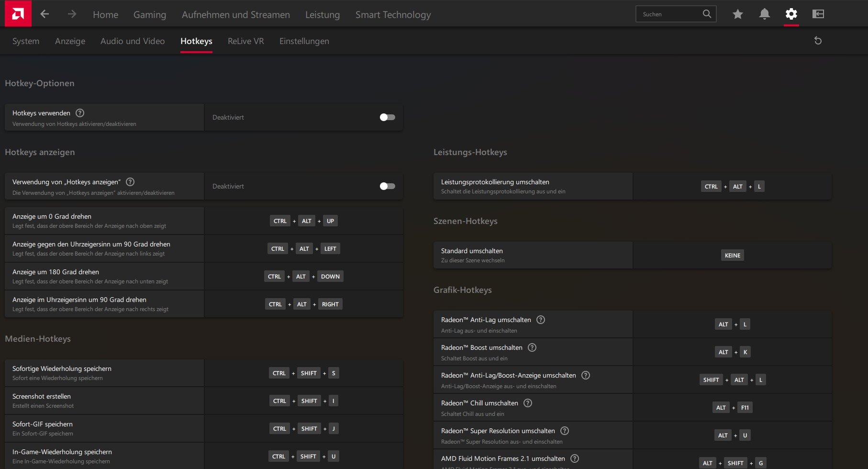The width and height of the screenshot is (868, 469).
Task: Edit hotkey for Anzeige im Uhrzeigersinn drehen
Action: click(x=304, y=304)
